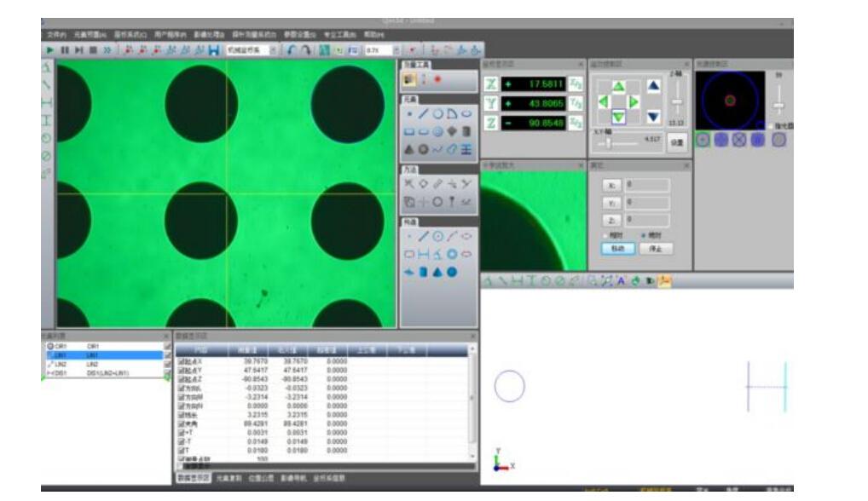Click the dark blue Z-axis down arrow
Viewport: 868px width, 501px height.
click(x=653, y=117)
